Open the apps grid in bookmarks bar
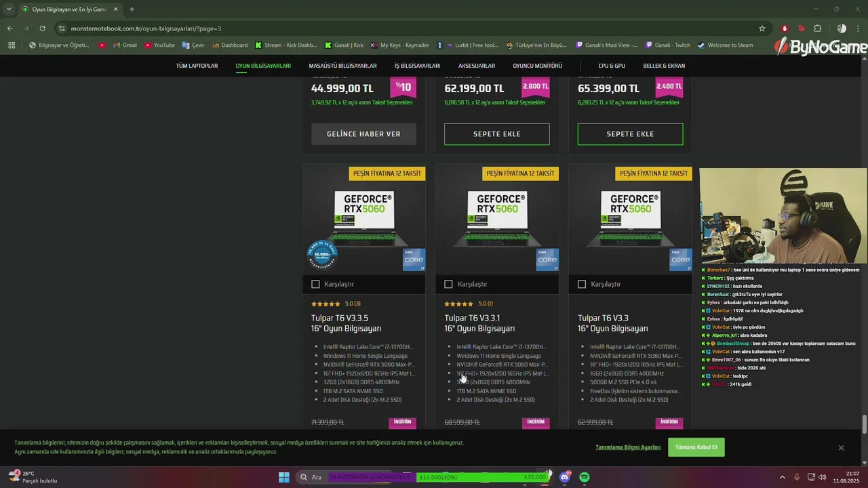The image size is (868, 488). pos(12,45)
